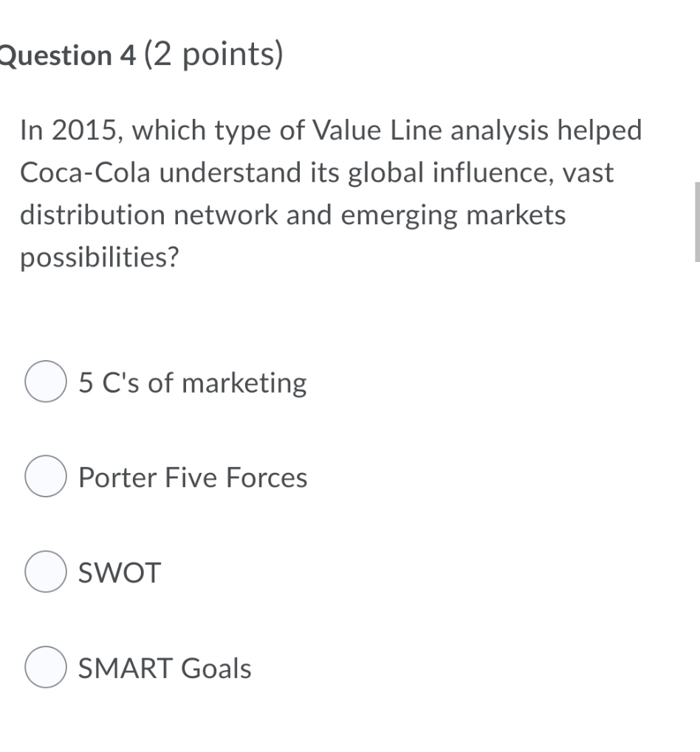The image size is (700, 752).
Task: Select the "SWOT" radio button
Action: [x=44, y=571]
